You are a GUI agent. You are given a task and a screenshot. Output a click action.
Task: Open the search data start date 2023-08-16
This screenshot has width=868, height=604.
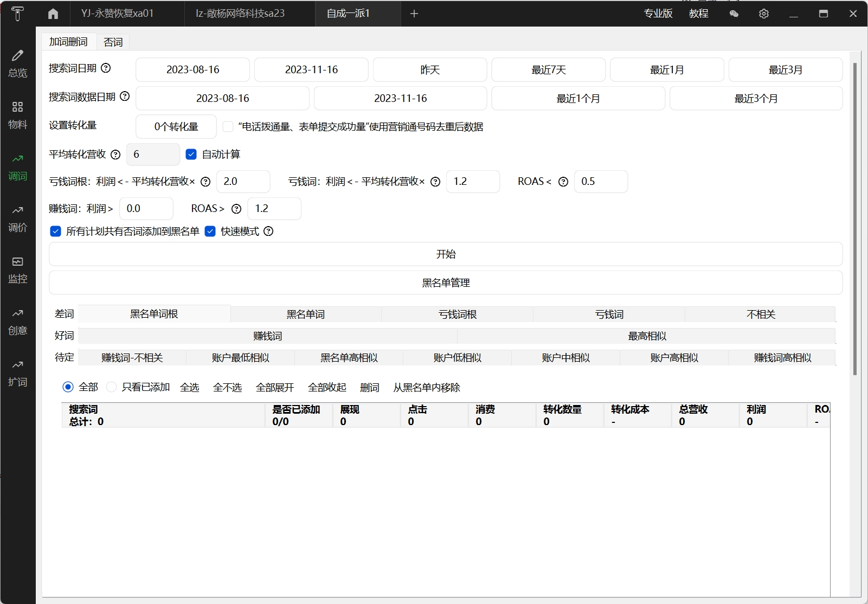pos(222,98)
